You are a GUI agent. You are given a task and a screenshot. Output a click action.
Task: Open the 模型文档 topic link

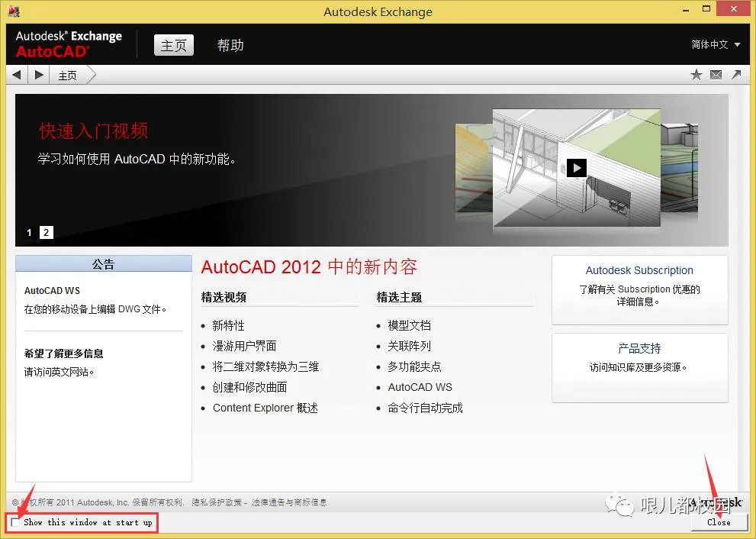click(410, 326)
